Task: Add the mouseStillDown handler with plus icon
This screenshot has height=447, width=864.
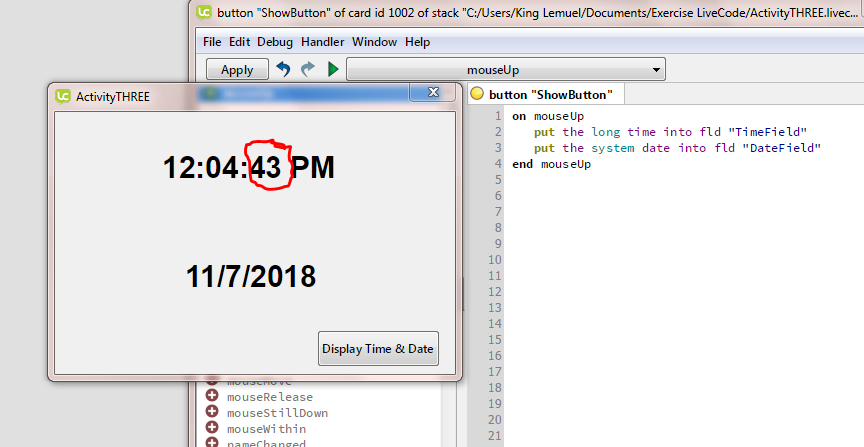Action: pos(212,412)
